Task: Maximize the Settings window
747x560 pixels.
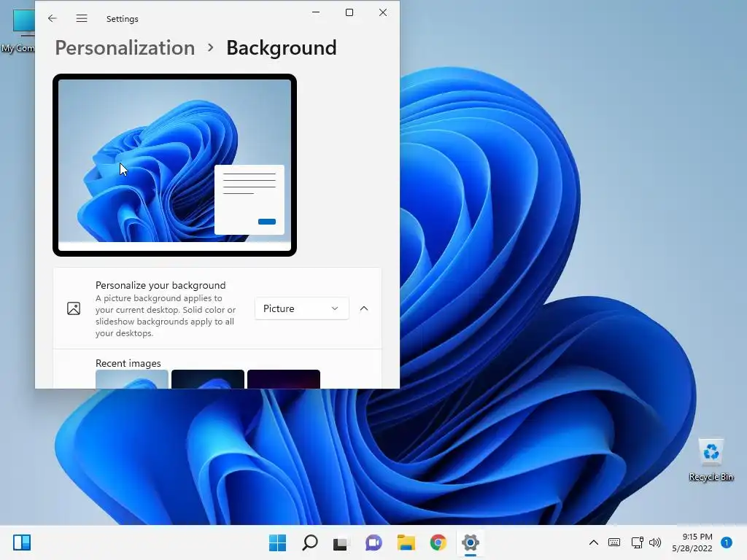Action: tap(349, 12)
